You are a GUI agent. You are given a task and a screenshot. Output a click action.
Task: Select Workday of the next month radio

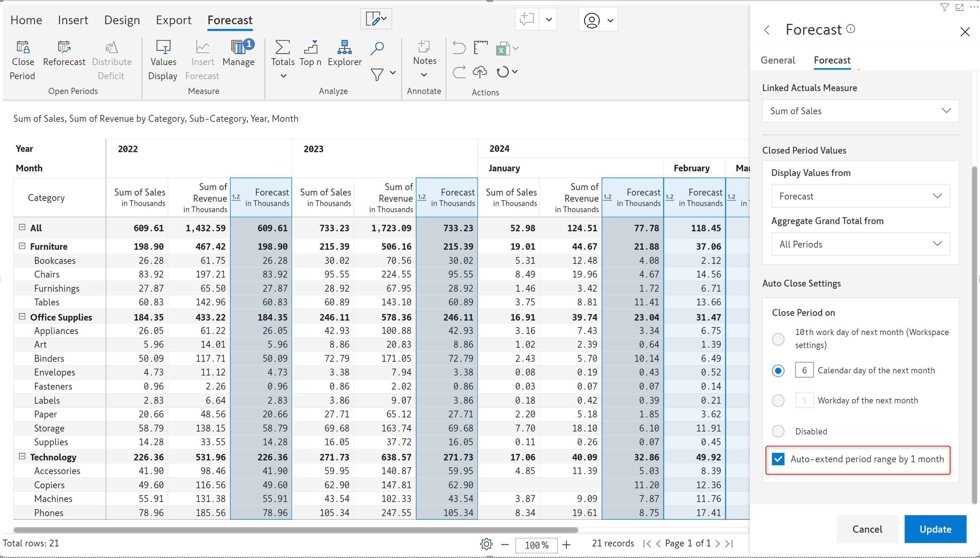778,400
